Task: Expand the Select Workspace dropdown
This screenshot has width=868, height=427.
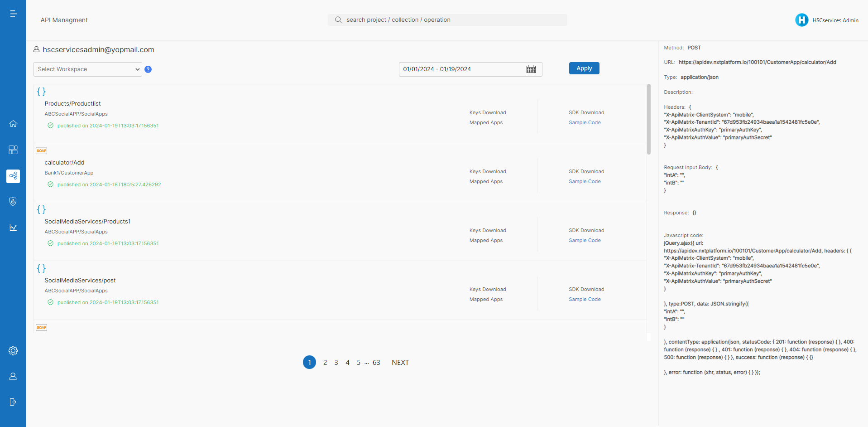Action: coord(88,69)
